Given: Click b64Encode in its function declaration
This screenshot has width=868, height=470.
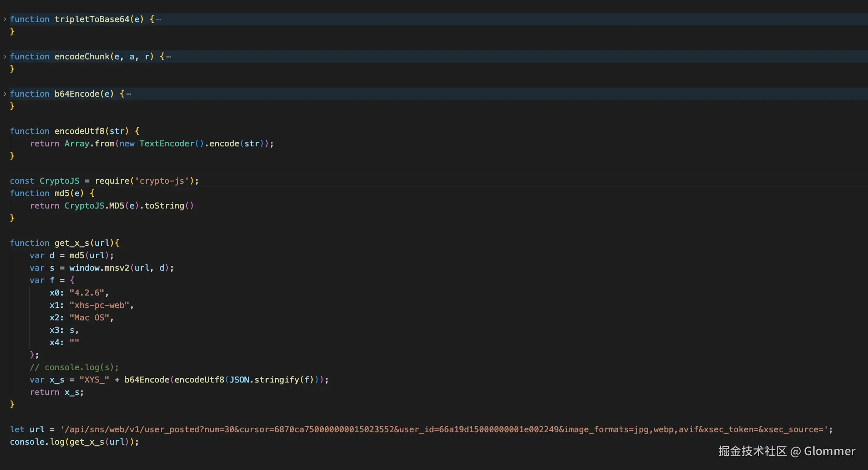Looking at the screenshot, I should (77, 94).
